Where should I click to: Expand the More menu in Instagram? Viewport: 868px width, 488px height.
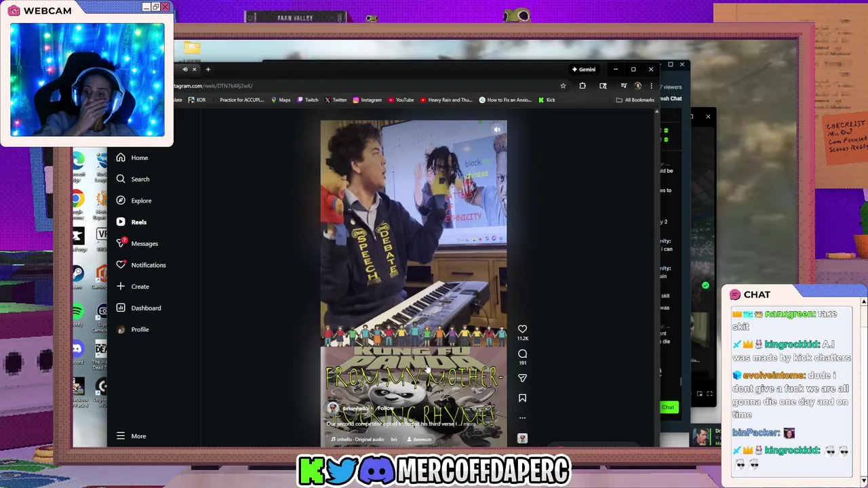point(131,436)
